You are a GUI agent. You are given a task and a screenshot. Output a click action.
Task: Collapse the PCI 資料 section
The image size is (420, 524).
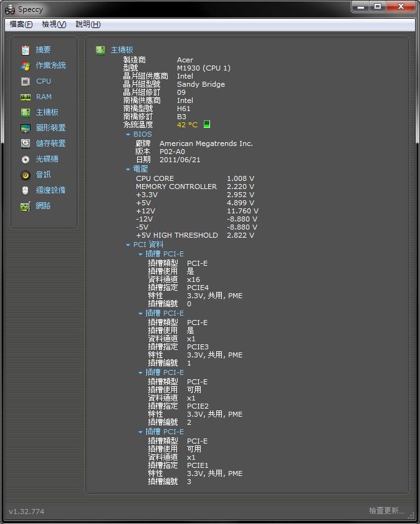point(128,245)
